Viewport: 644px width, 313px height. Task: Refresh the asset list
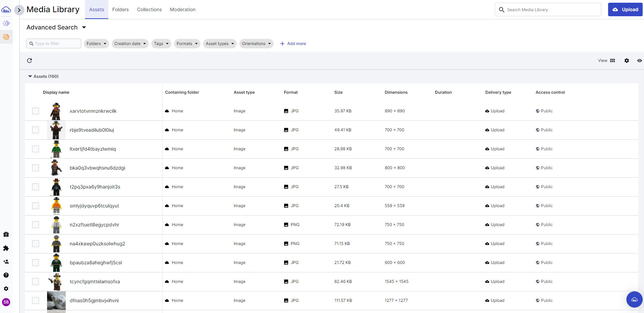(x=29, y=60)
